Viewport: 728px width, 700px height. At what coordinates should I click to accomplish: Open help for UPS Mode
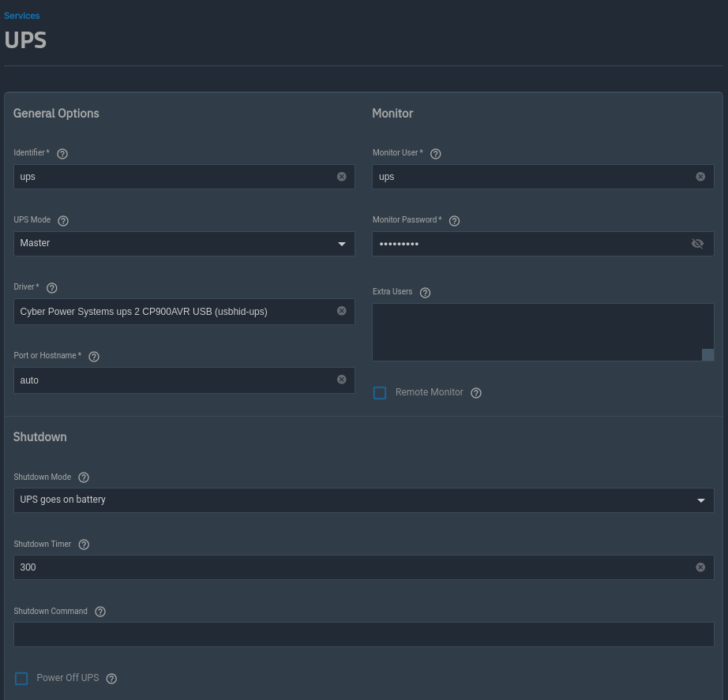(63, 220)
